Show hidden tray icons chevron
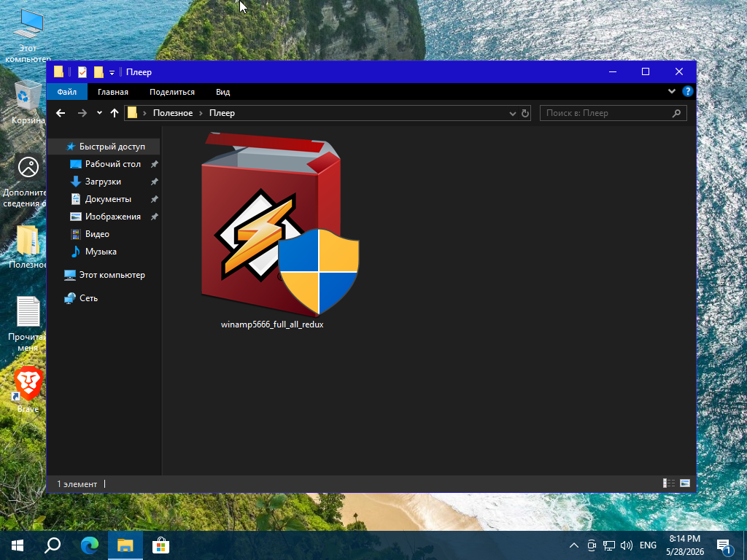This screenshot has height=560, width=747. click(574, 545)
